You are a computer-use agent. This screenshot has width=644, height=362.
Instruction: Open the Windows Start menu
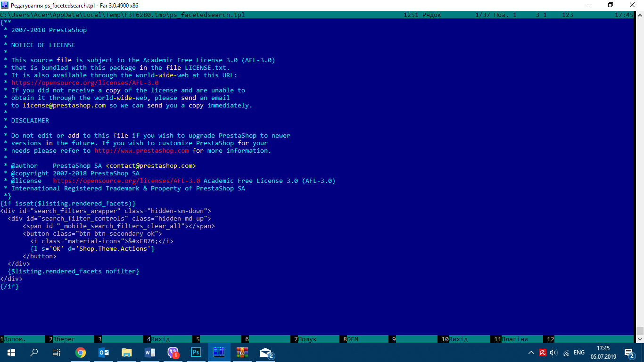click(x=11, y=352)
